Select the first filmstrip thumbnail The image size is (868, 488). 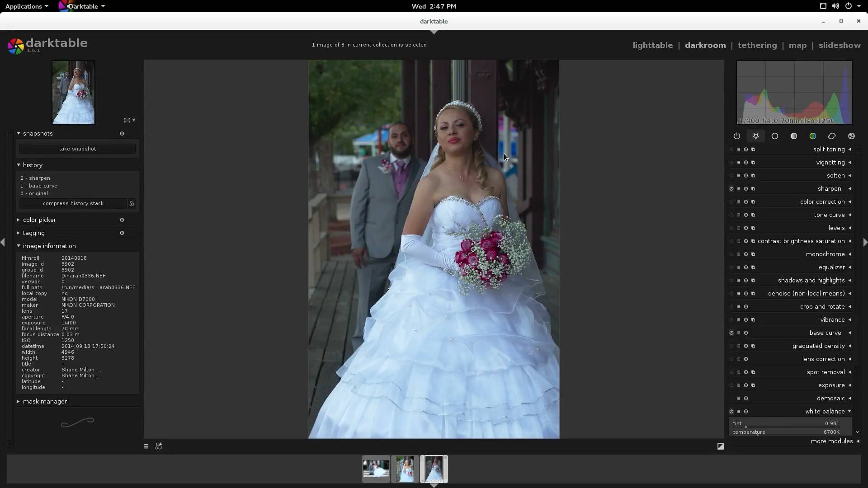[376, 469]
